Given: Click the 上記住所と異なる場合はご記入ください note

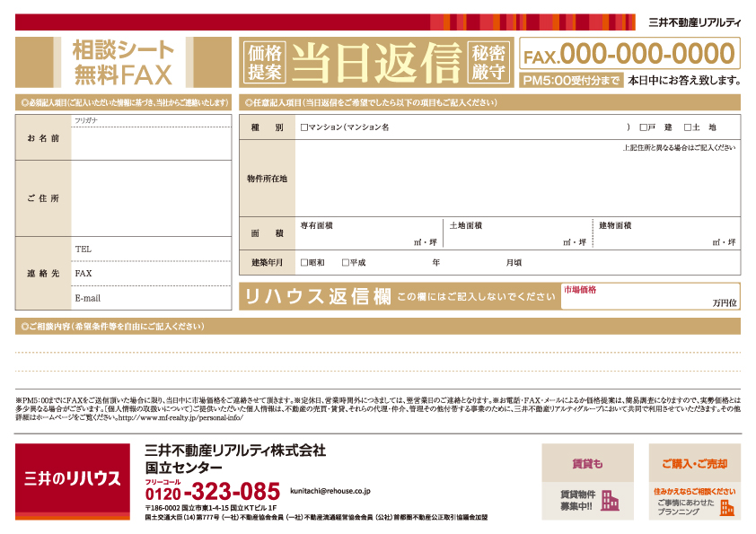Looking at the screenshot, I should [679, 147].
